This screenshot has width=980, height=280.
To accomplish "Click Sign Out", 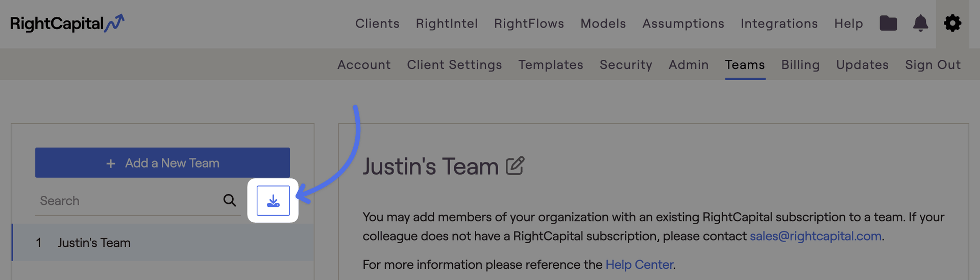I will [933, 65].
